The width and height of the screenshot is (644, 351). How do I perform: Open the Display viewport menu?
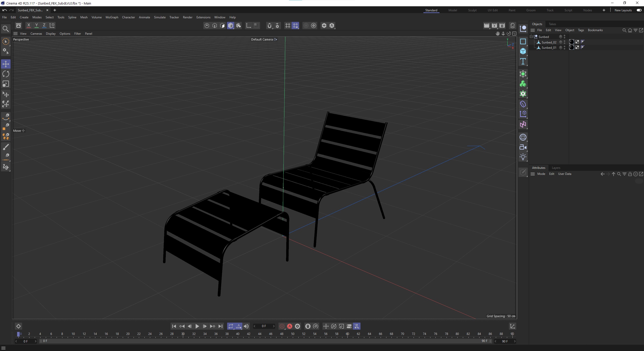tap(51, 34)
